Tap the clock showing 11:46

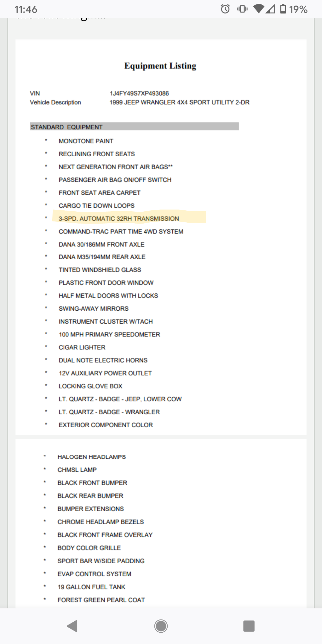pyautogui.click(x=26, y=9)
